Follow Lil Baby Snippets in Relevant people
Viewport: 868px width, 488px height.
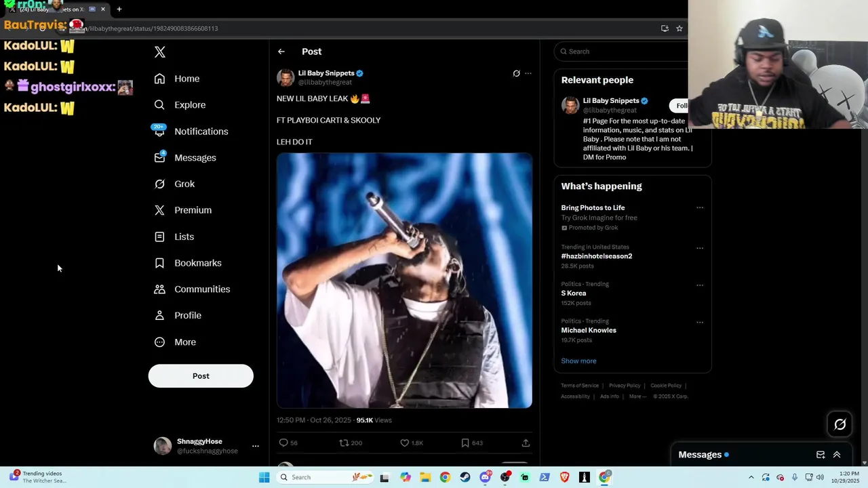tap(680, 106)
